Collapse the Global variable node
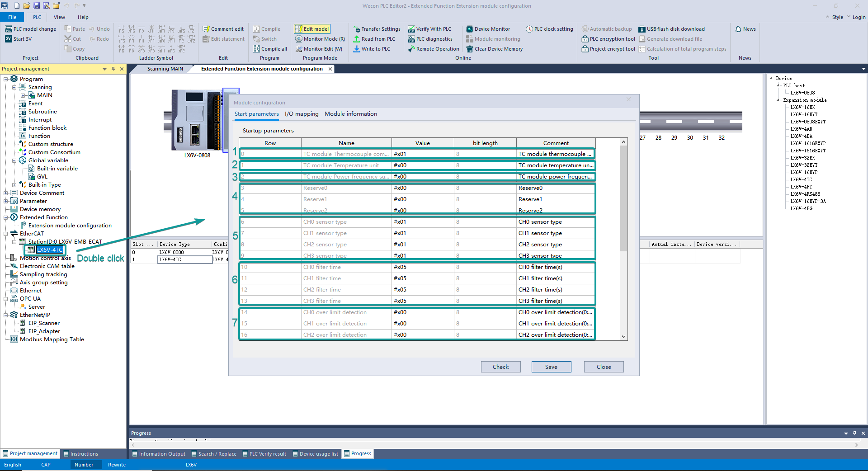This screenshot has width=868, height=471. (14, 160)
